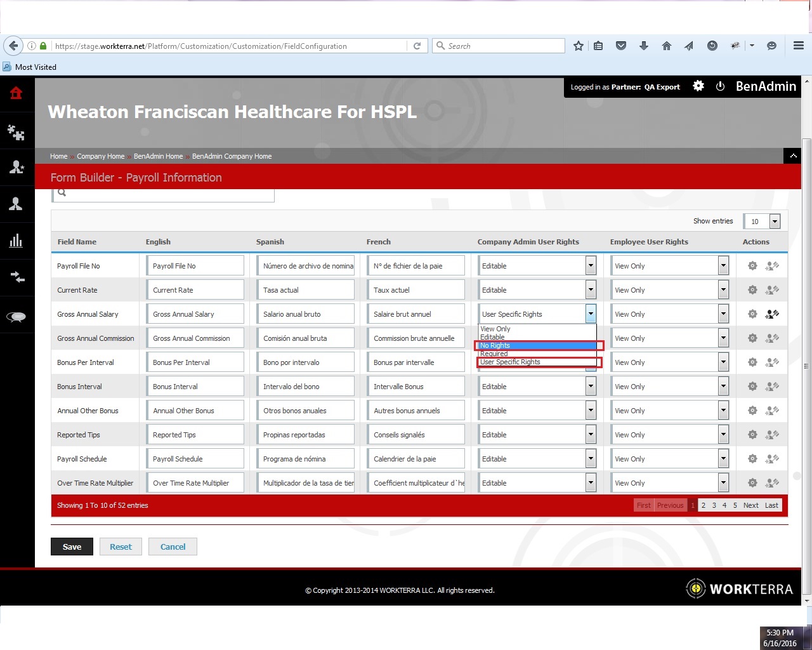The height and width of the screenshot is (650, 812).
Task: Close the User Specific Rights dropdown for Gross Annual Salary
Action: [537, 314]
